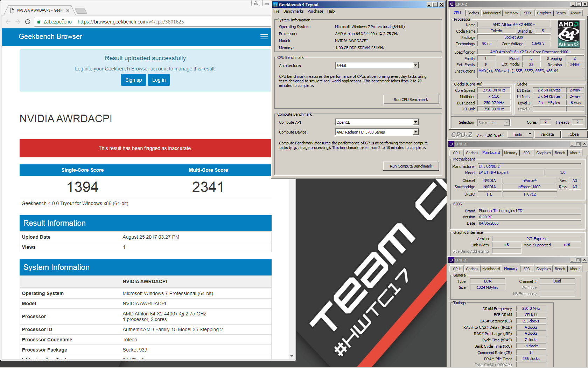Click the Geekbench 4 Tryout title bar icon
The height and width of the screenshot is (368, 588).
(275, 4)
